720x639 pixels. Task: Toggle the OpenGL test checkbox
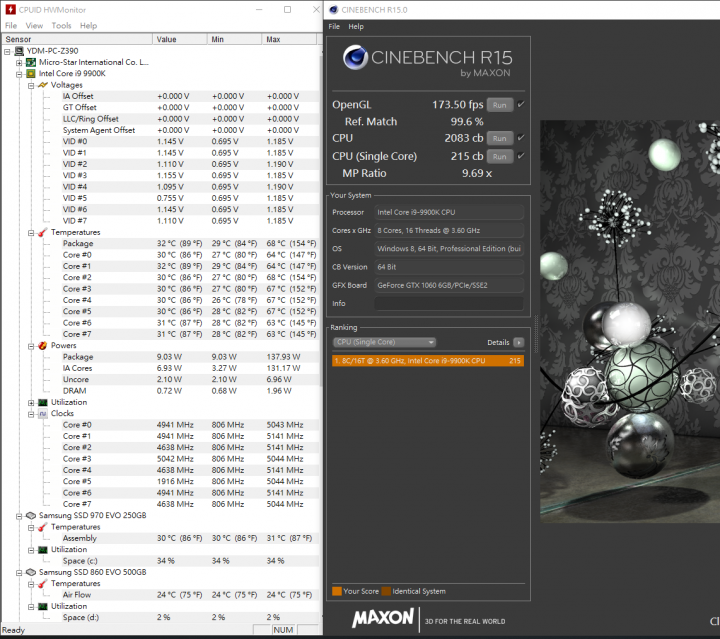[x=521, y=105]
